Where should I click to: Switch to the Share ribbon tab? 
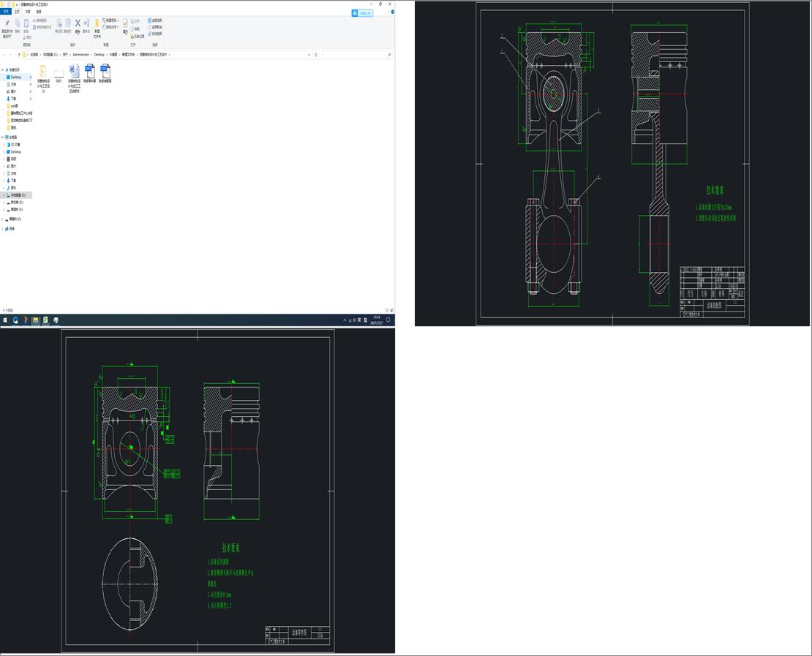28,12
